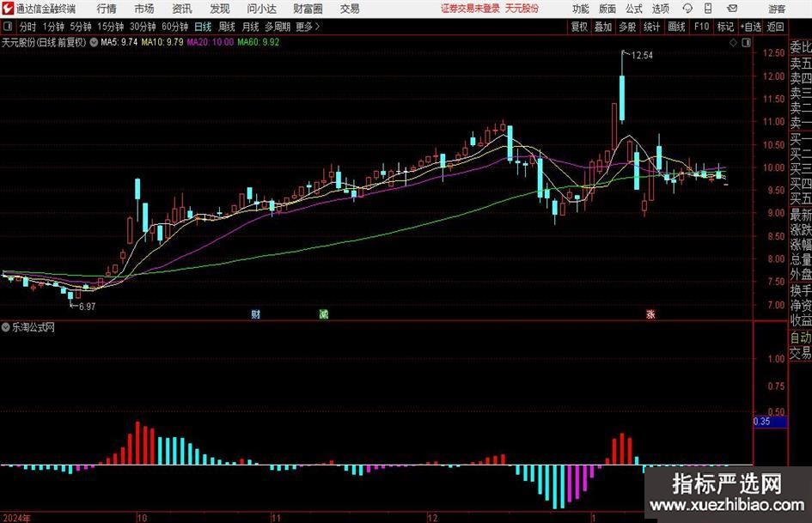Toggle the left sidebar panel icon

(x=8, y=27)
